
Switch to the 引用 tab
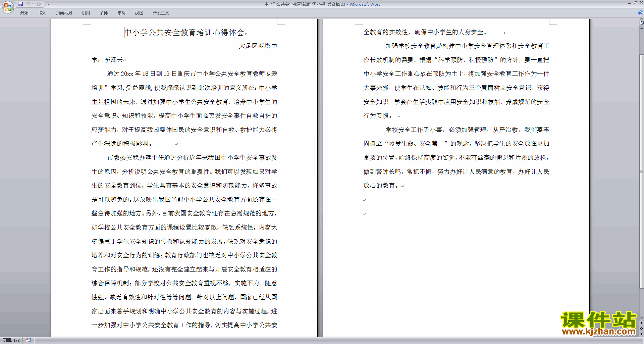(x=86, y=13)
